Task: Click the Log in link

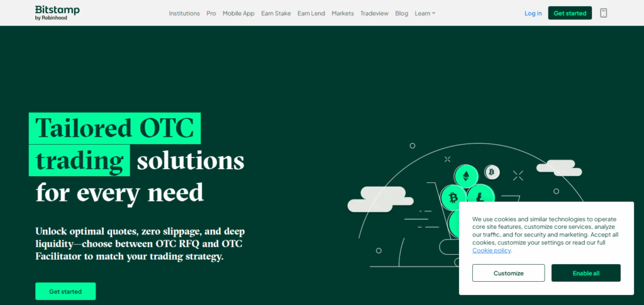Action: click(x=533, y=13)
